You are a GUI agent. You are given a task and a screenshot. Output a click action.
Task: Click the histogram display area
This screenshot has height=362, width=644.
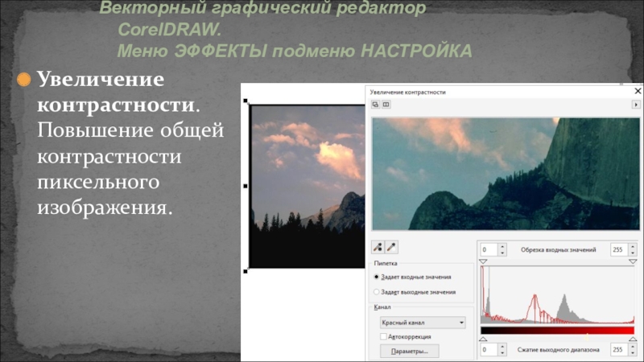557,294
